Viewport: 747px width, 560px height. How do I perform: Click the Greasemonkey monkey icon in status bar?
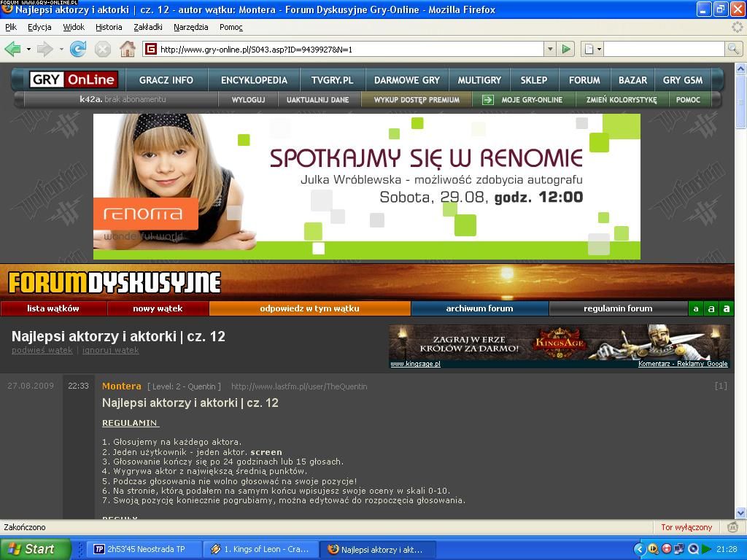[x=733, y=527]
